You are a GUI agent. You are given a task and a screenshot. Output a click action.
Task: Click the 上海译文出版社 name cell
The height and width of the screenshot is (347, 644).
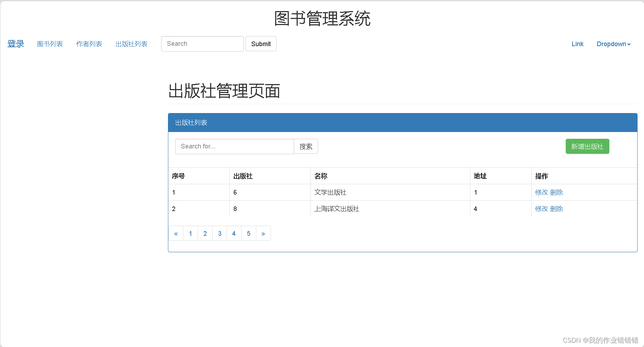(390, 209)
